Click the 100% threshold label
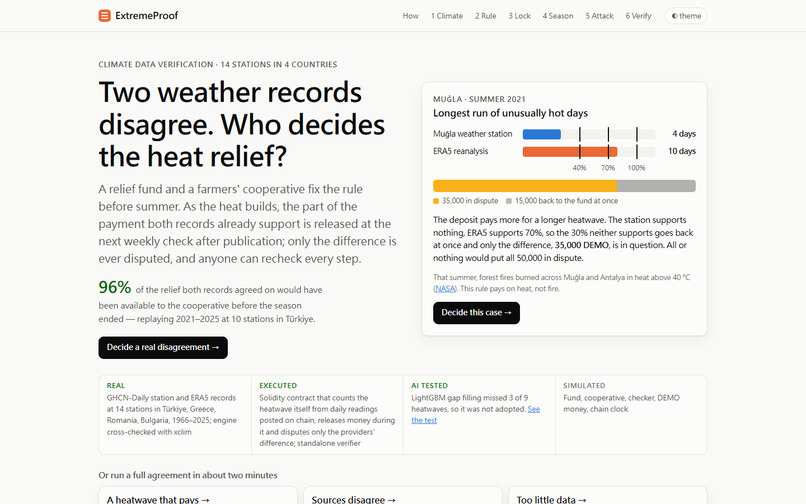806x504 pixels. point(636,168)
